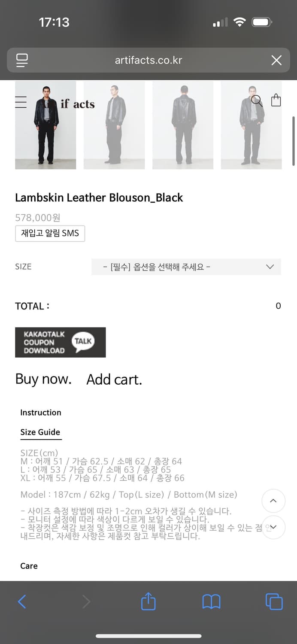Viewport: 297px width, 644px height.
Task: Tap 'Buy now.' to purchase
Action: coord(43,380)
